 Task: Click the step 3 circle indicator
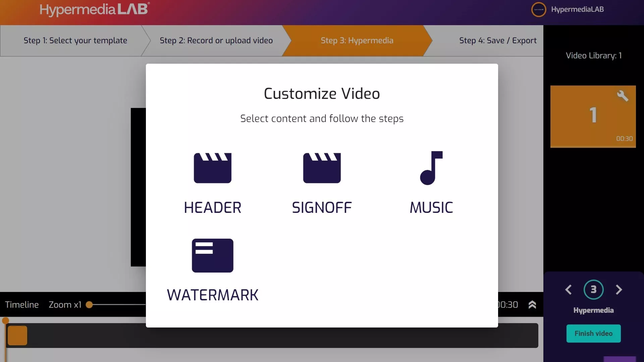click(593, 290)
